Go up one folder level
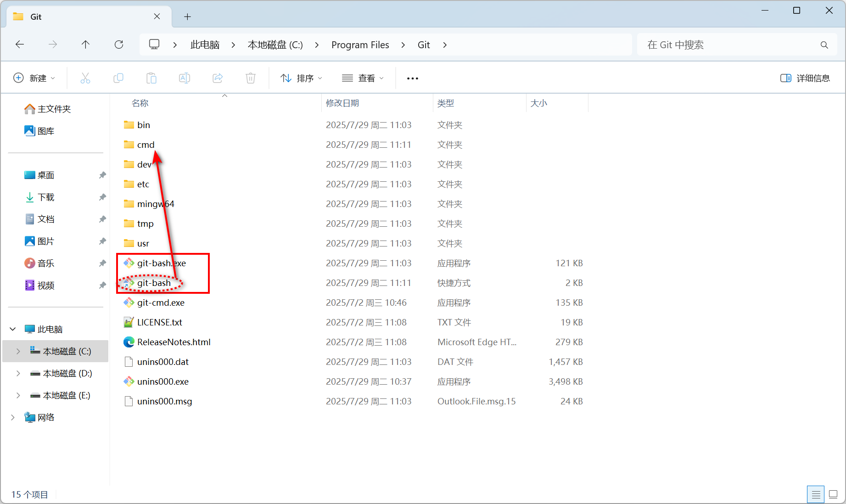This screenshot has height=504, width=846. (85, 45)
